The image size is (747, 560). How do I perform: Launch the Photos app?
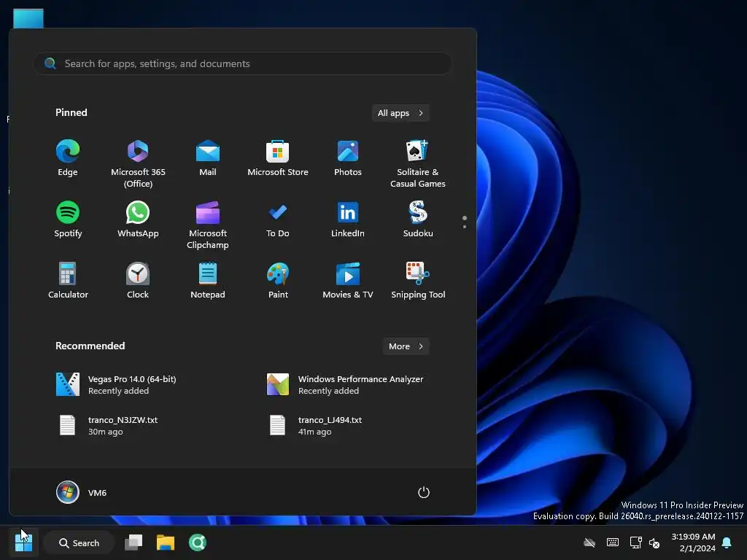348,158
